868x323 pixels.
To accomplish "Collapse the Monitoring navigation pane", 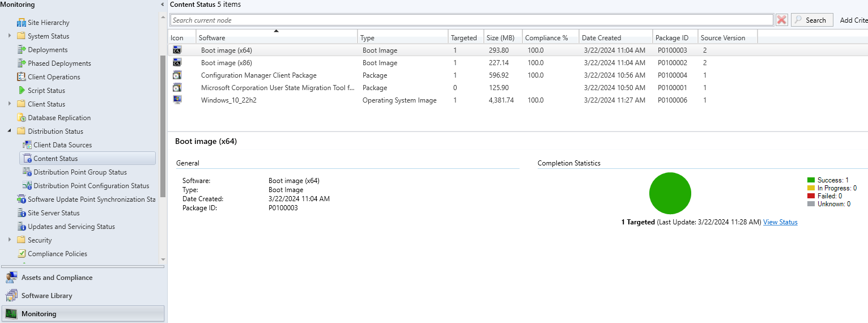I will click(x=163, y=5).
